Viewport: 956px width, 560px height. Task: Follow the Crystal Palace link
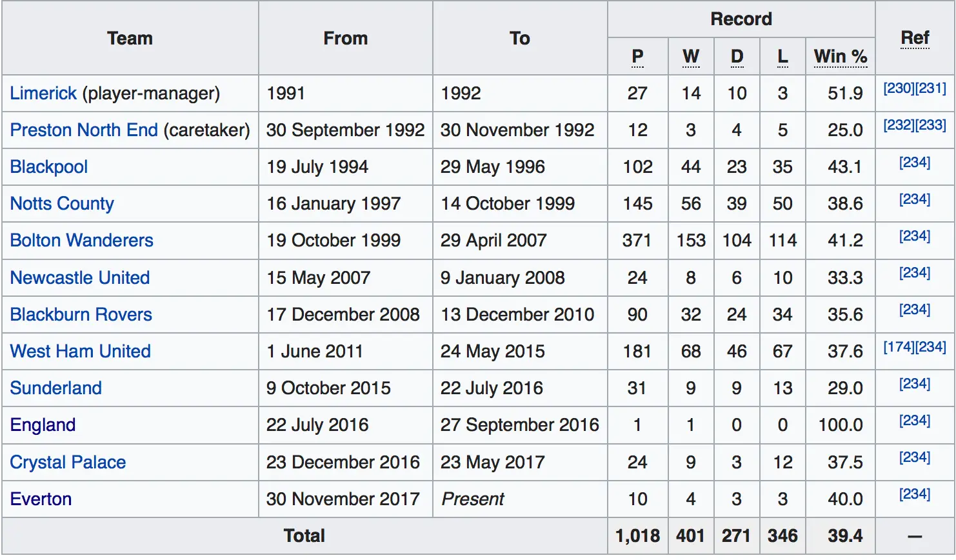[x=68, y=463]
